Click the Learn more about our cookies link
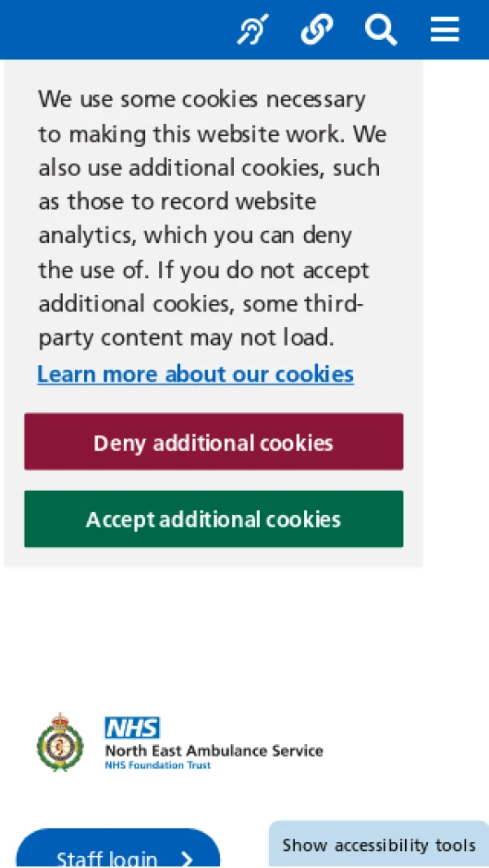The width and height of the screenshot is (489, 868). (x=196, y=374)
